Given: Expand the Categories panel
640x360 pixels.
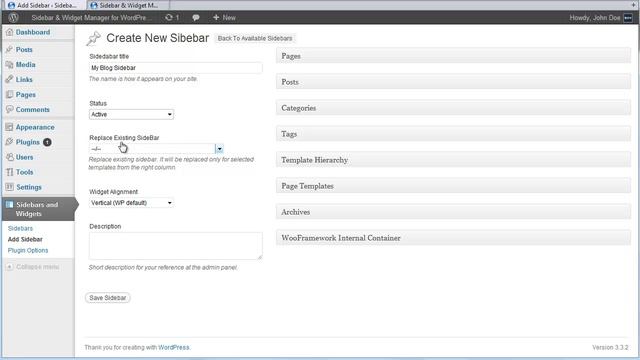Looking at the screenshot, I should click(453, 108).
